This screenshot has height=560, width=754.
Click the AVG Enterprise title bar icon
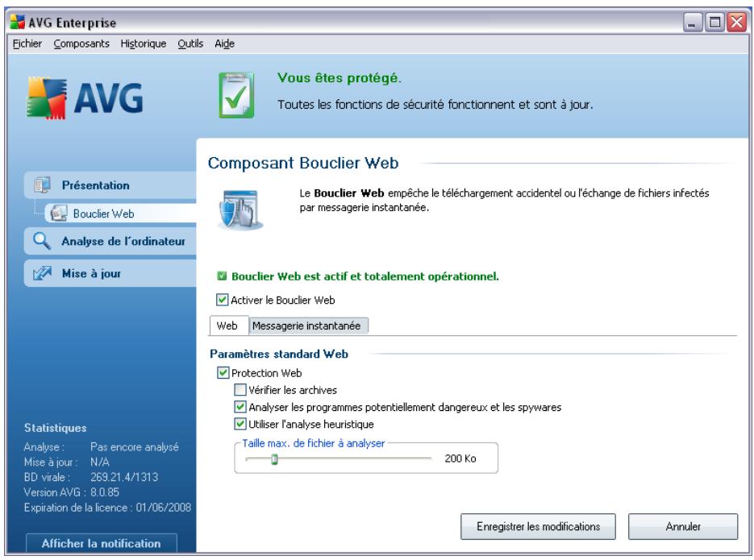pyautogui.click(x=17, y=22)
